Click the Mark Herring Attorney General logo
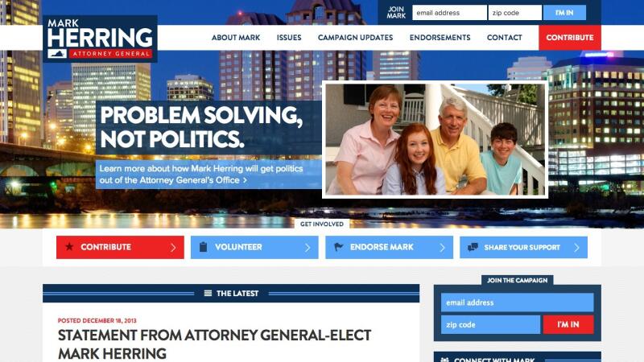644x362 pixels. (x=100, y=39)
